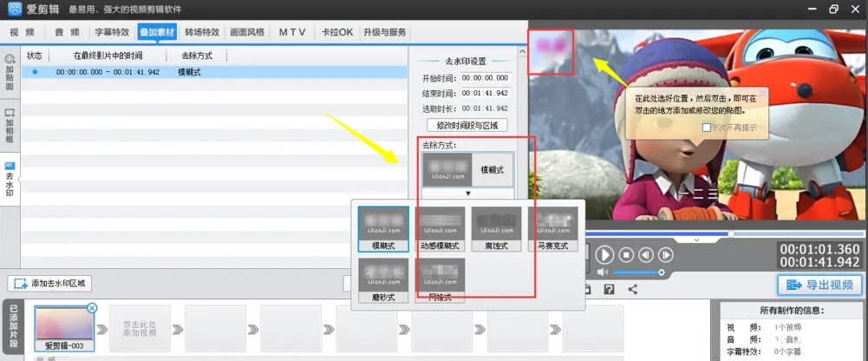Click the 添加去水印区域 button
This screenshot has height=361, width=868.
click(x=49, y=284)
